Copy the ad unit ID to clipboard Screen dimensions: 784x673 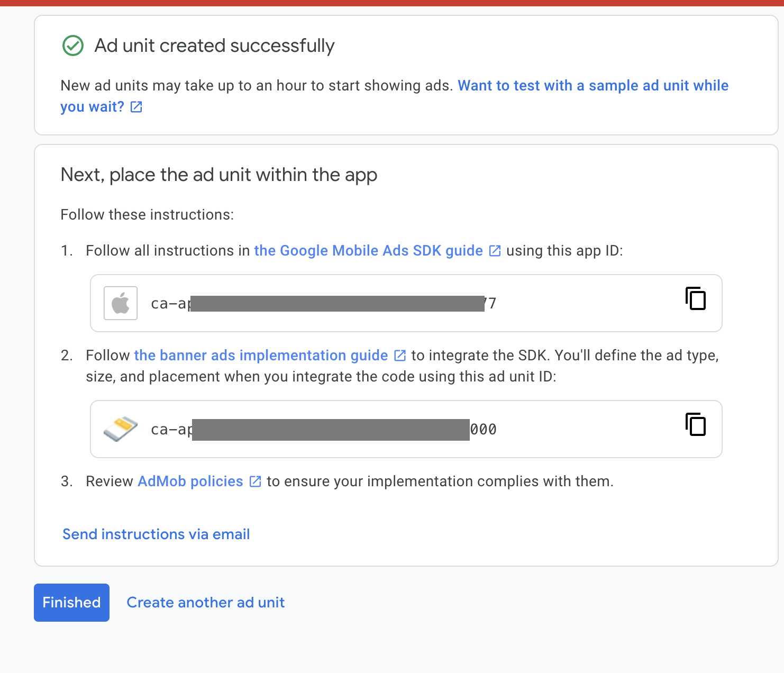(696, 425)
